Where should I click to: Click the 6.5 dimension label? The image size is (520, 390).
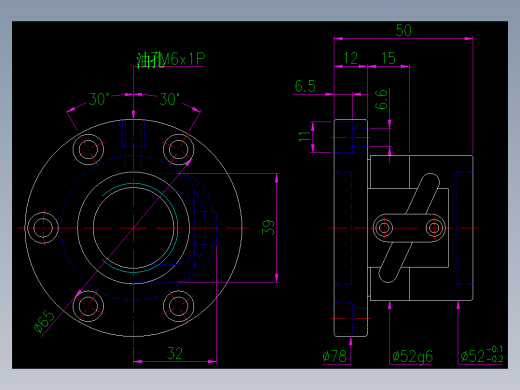pos(305,86)
